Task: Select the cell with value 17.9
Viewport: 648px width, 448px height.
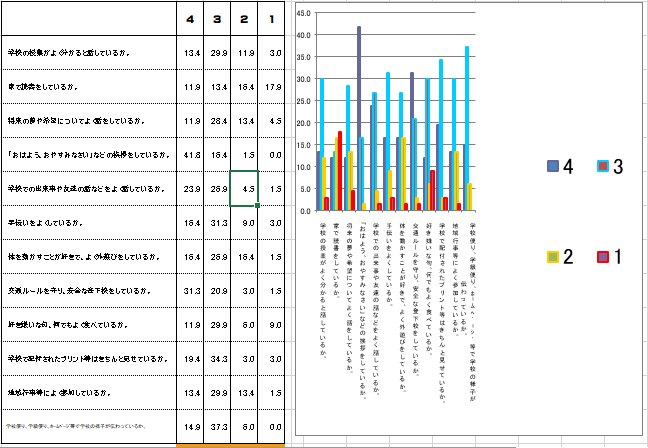Action: click(273, 87)
